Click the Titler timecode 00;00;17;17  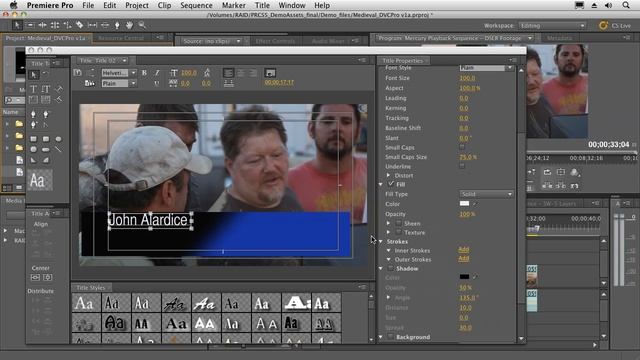tap(279, 82)
